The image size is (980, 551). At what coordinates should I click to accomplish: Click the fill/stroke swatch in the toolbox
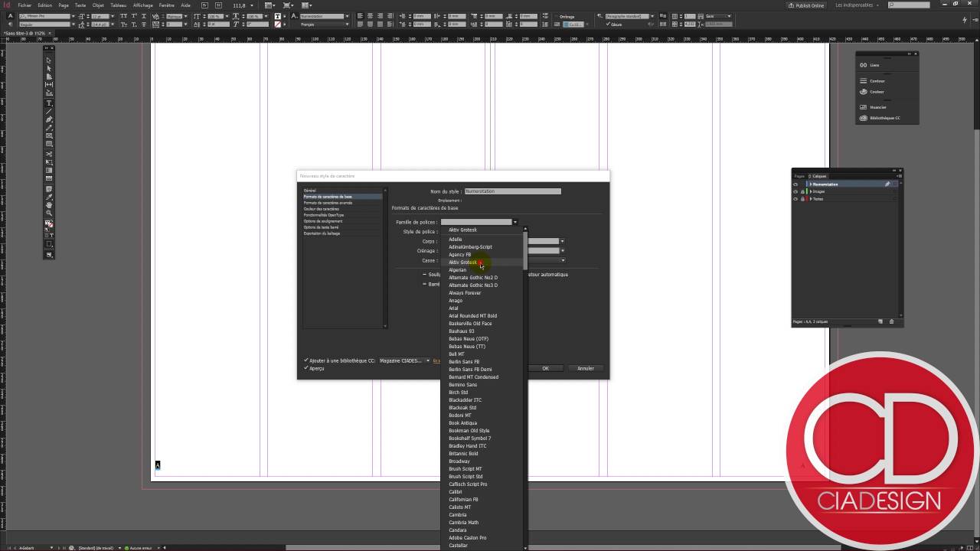[48, 224]
